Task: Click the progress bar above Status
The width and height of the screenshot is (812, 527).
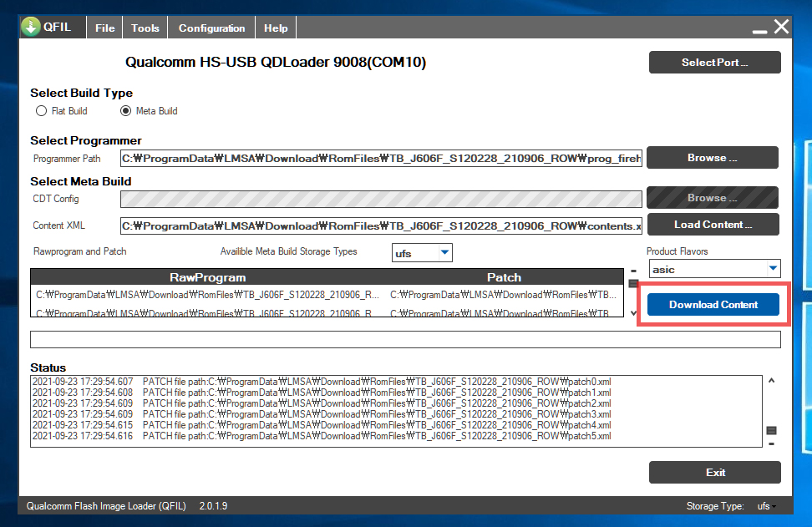Action: click(x=405, y=339)
